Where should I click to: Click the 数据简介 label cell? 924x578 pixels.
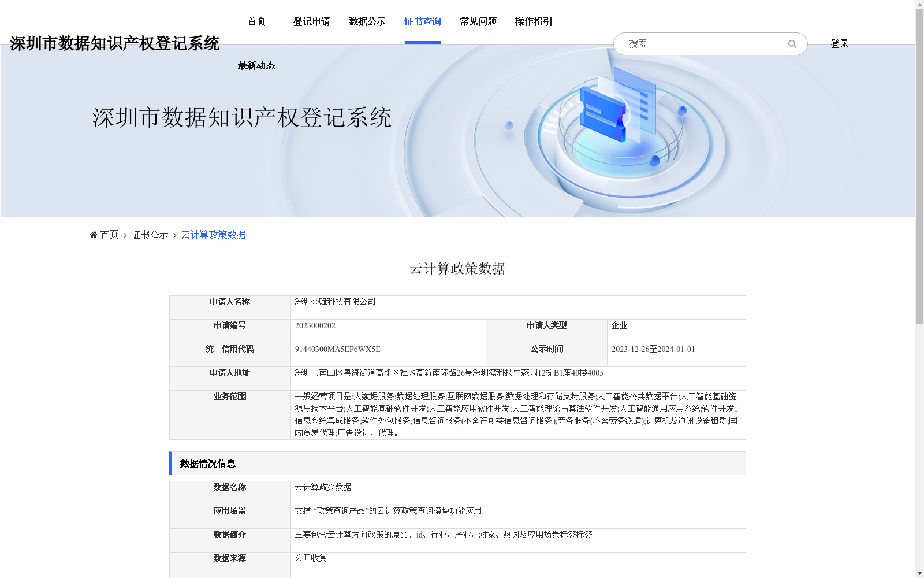coord(230,540)
